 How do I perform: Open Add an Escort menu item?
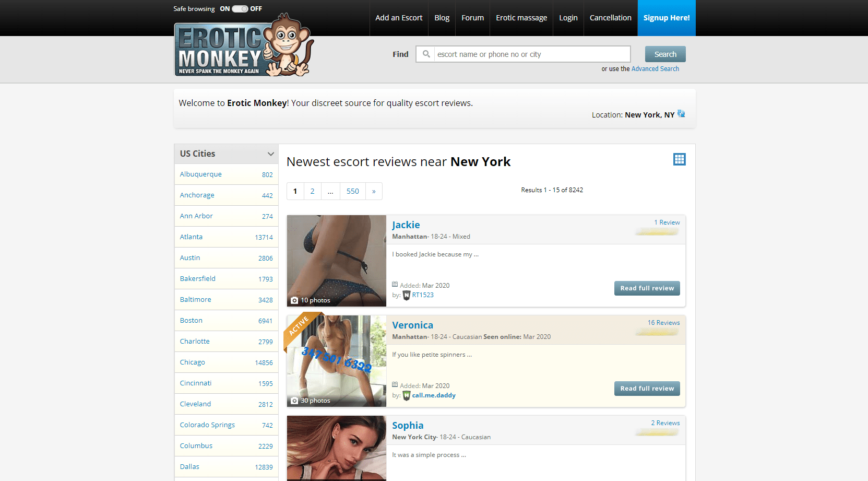click(x=399, y=18)
